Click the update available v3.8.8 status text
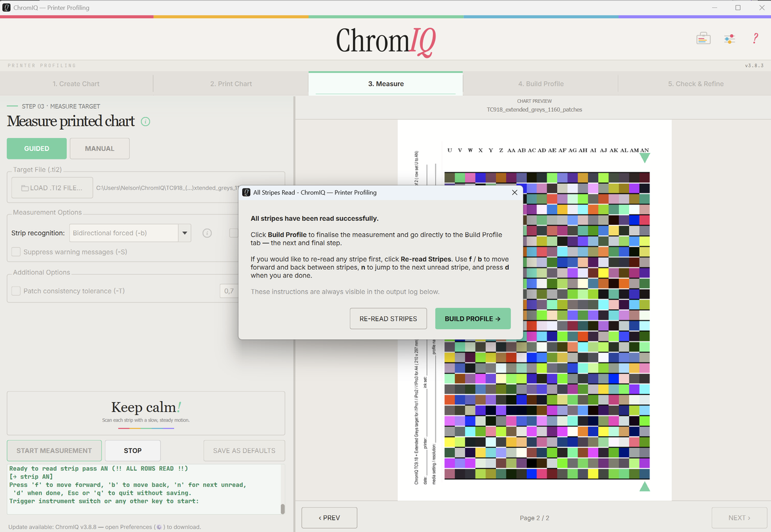 (x=105, y=527)
